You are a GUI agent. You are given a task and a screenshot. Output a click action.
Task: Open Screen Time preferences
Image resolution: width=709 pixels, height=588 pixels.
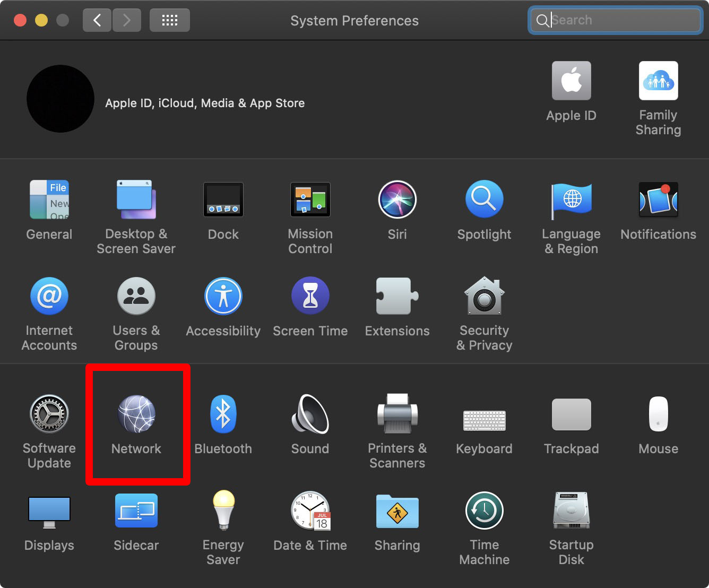click(x=310, y=305)
